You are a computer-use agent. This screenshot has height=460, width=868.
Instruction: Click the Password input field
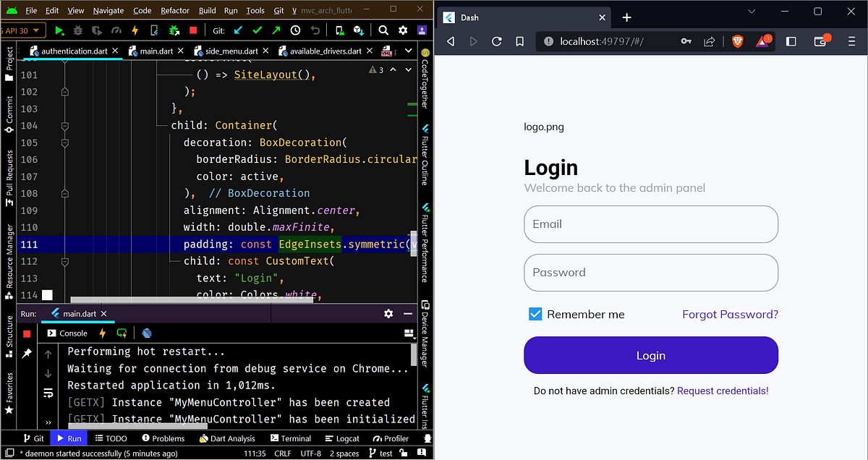coord(650,273)
